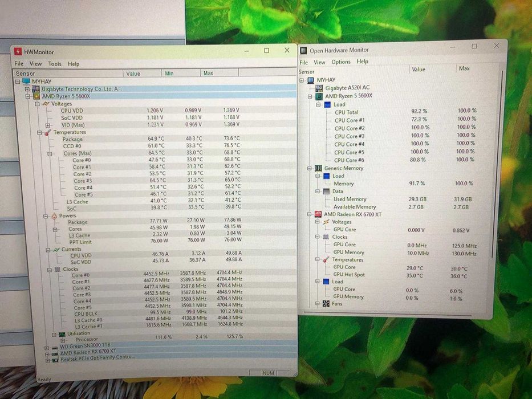
Task: Collapse the Utilization section in HWMonitor
Action: coord(54,334)
